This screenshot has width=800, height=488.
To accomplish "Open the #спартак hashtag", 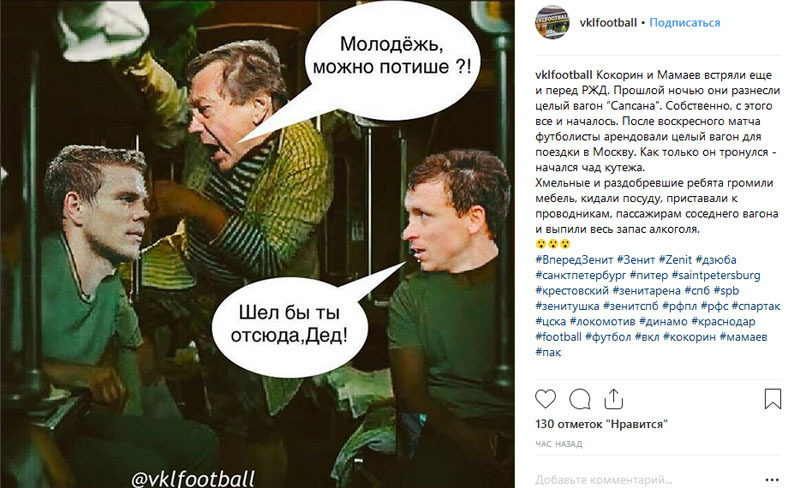I will coord(756,306).
